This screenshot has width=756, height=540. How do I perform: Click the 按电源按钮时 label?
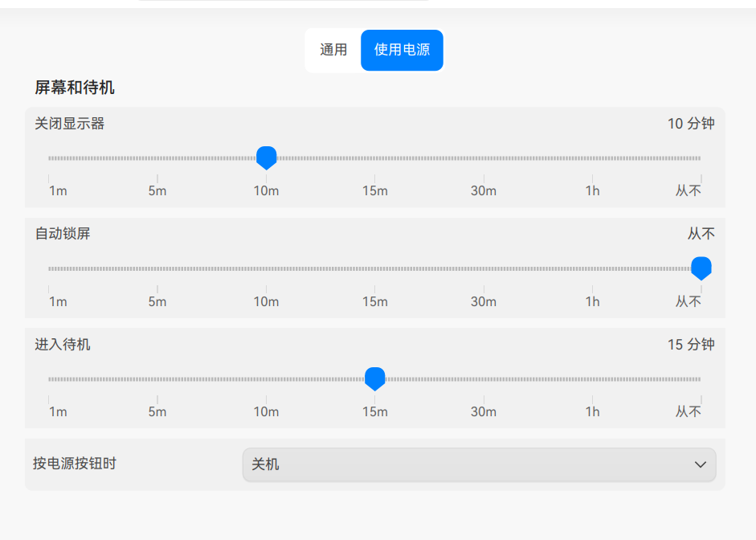(x=75, y=464)
